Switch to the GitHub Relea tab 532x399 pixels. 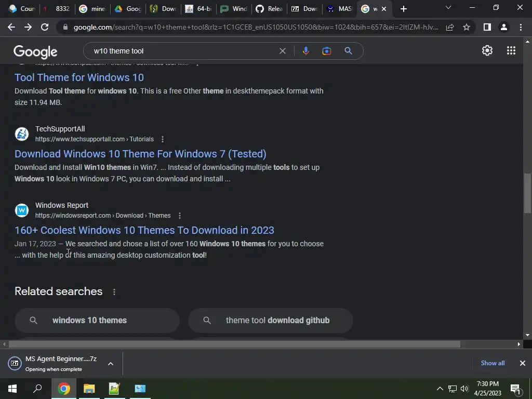tap(269, 9)
